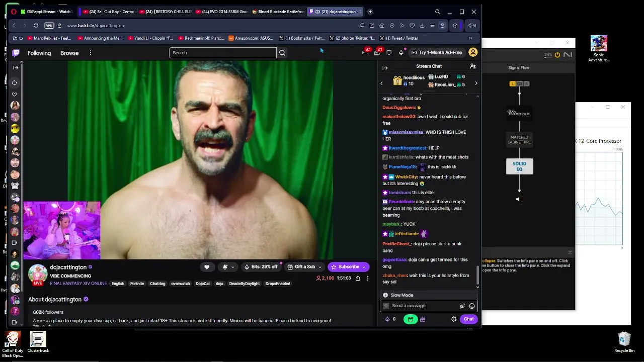Image resolution: width=644 pixels, height=362 pixels.
Task: Select the L channel input in Signal Flow
Action: 513,84
